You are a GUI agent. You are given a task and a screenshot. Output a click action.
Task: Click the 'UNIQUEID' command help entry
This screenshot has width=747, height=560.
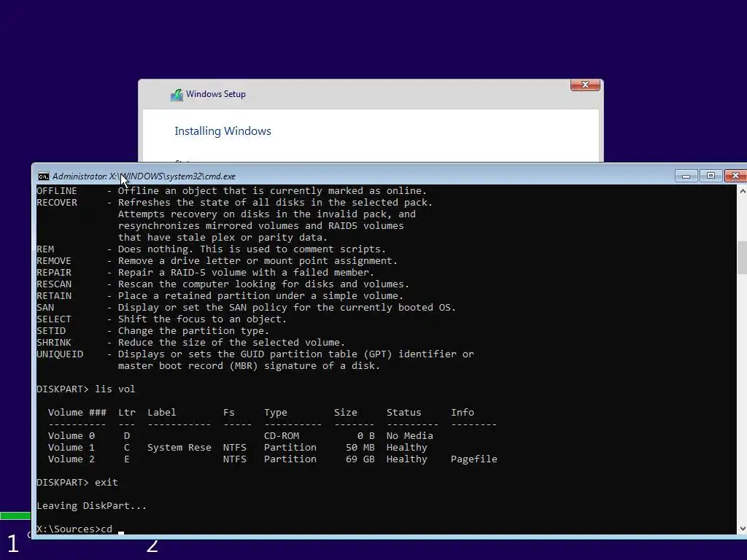255,360
